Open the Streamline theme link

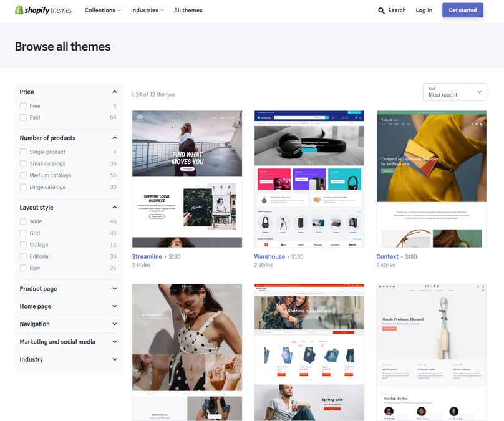pyautogui.click(x=147, y=256)
